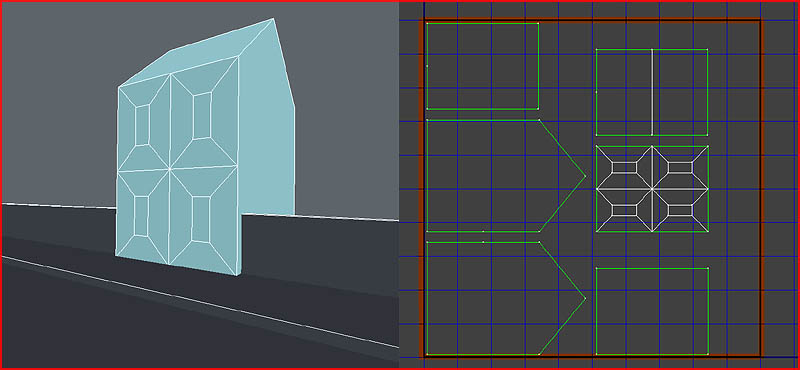This screenshot has height=370, width=800.
Task: Select the lower-right window rectangle in the UV island
Action: 680,210
